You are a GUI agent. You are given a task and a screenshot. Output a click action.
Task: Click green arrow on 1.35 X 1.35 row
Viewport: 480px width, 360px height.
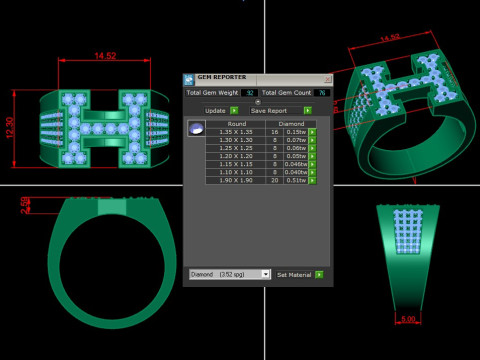click(312, 132)
